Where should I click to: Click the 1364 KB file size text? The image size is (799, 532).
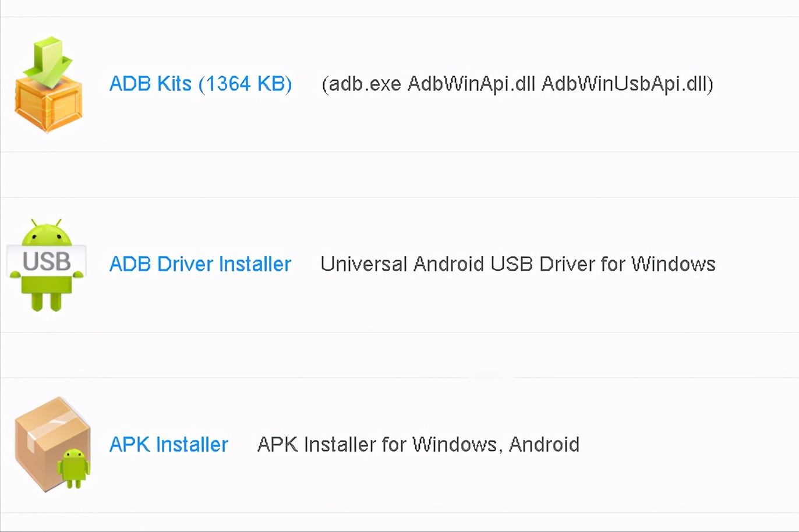(245, 84)
